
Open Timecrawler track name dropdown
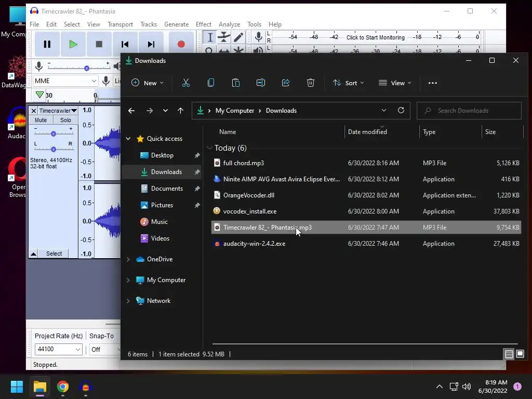(x=58, y=111)
